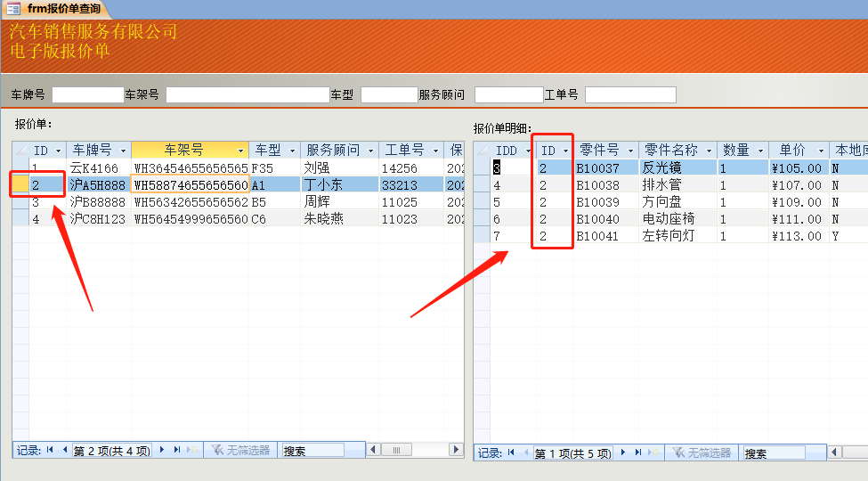Viewport: 868px width, 481px height.
Task: Click the 车架号 search input field
Action: 248,94
